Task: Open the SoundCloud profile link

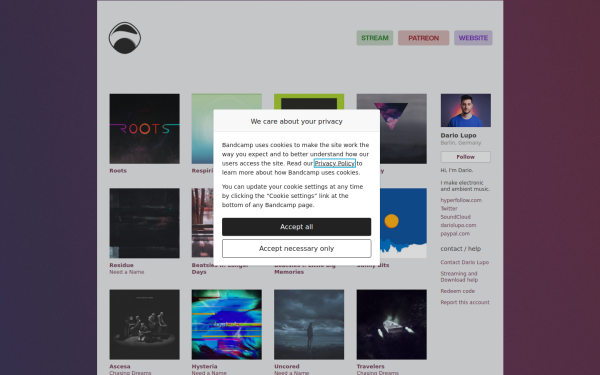Action: coord(455,217)
